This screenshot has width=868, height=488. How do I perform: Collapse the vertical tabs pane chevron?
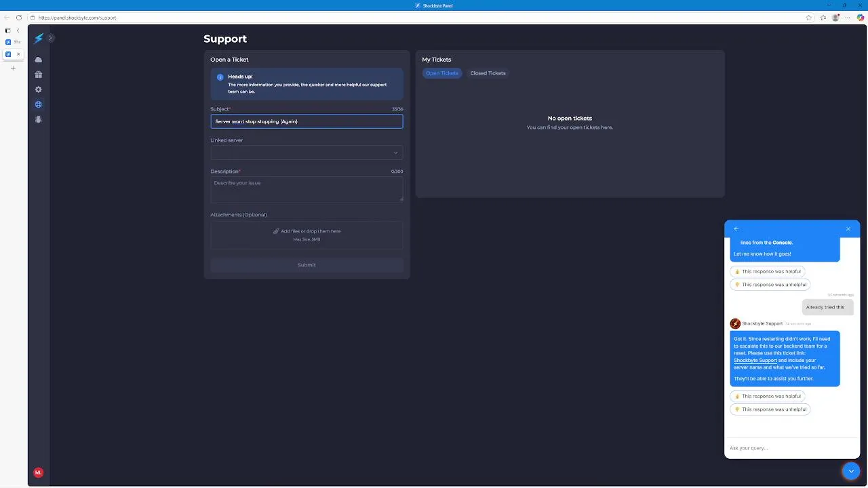pos(18,30)
